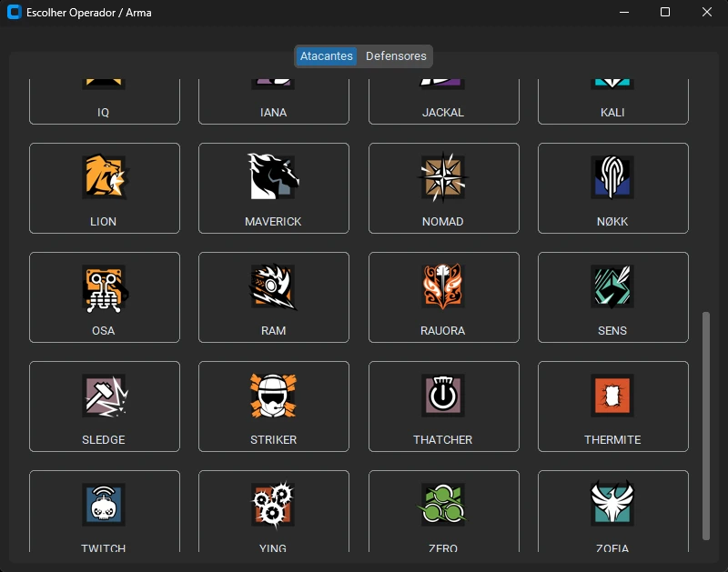Select the Thermite operator icon
Viewport: 728px width, 572px height.
(x=612, y=395)
